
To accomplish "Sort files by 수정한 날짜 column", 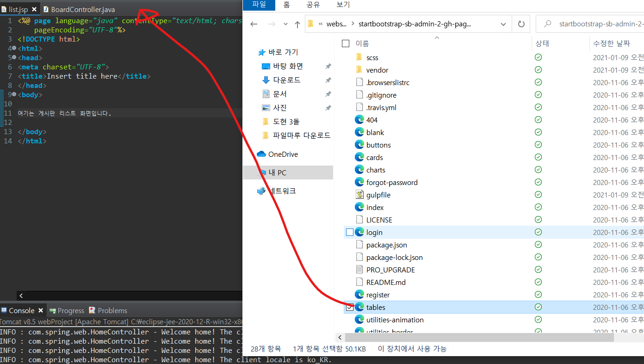I will click(x=612, y=43).
